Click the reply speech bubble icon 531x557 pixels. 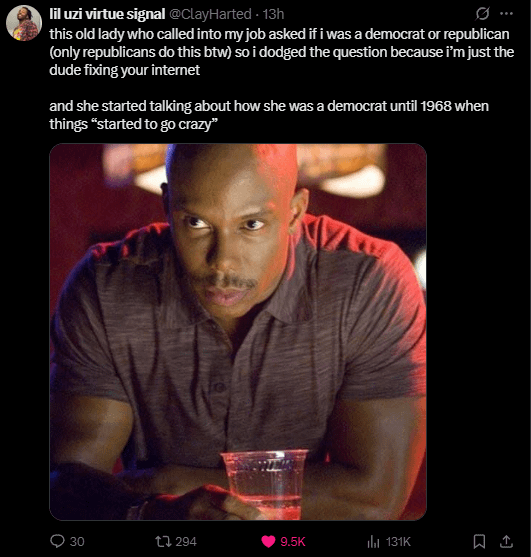point(57,541)
